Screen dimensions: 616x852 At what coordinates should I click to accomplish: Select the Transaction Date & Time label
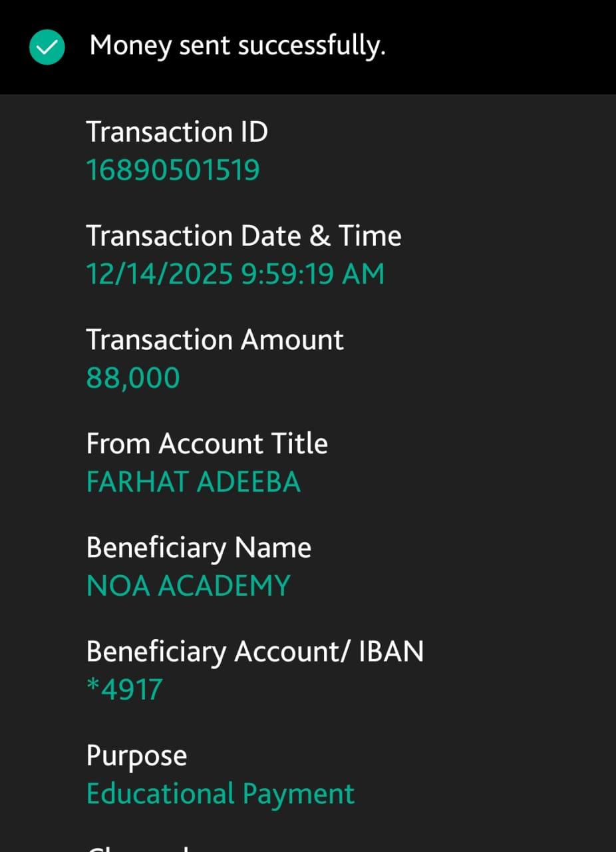point(243,236)
